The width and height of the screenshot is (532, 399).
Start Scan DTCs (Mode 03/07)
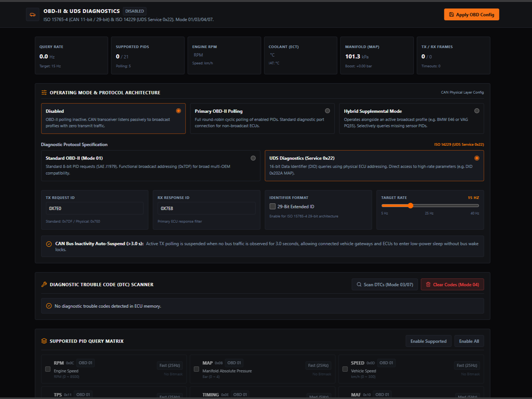(x=385, y=285)
